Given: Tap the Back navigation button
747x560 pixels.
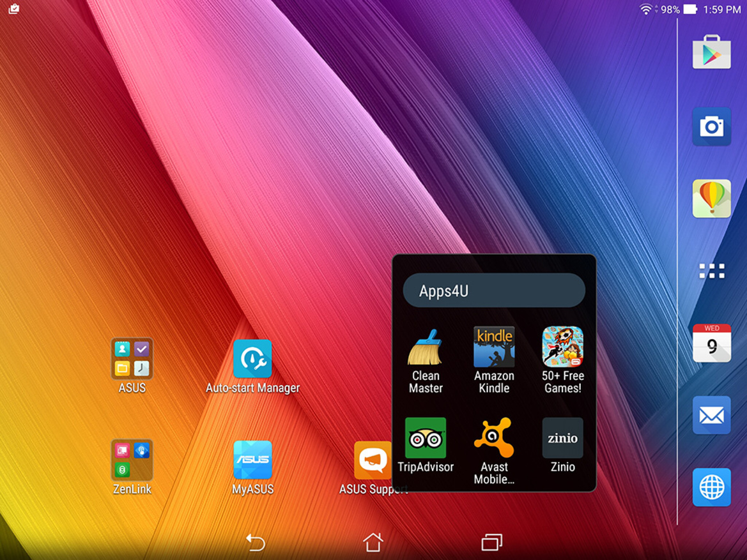Looking at the screenshot, I should pyautogui.click(x=255, y=542).
